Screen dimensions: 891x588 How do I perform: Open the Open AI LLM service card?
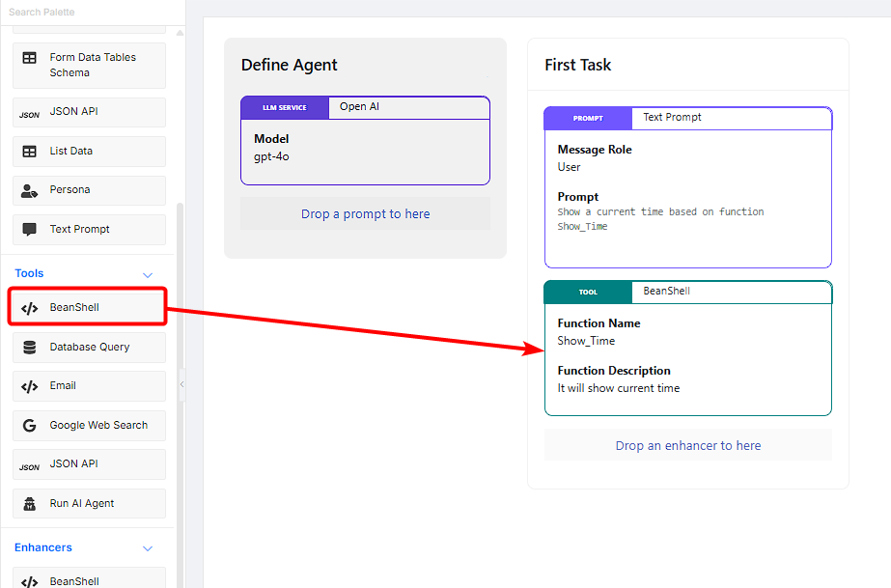click(x=366, y=141)
